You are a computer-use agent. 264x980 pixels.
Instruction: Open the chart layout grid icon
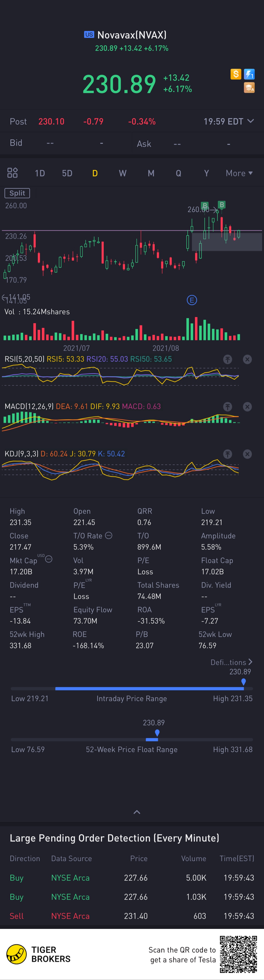pos(12,173)
